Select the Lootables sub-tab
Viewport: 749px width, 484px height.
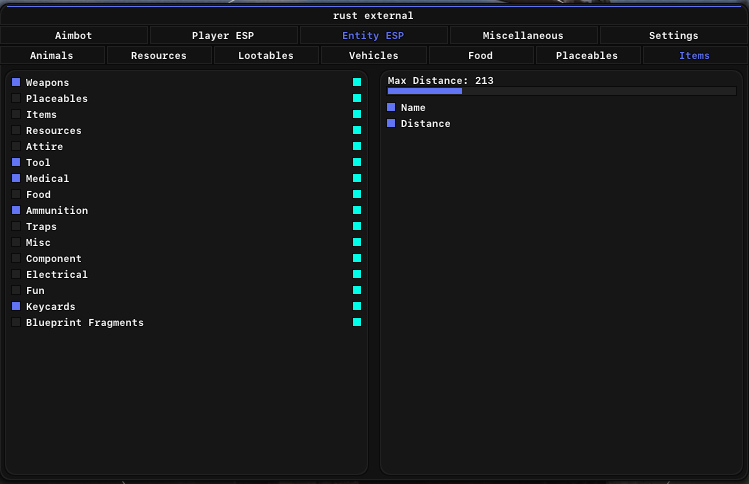(x=266, y=55)
